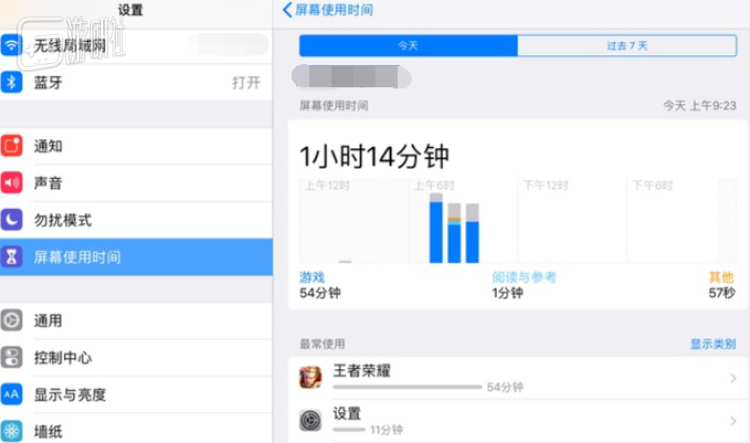Tap the Display & Brightness AA icon
This screenshot has height=443, width=750.
pos(11,395)
